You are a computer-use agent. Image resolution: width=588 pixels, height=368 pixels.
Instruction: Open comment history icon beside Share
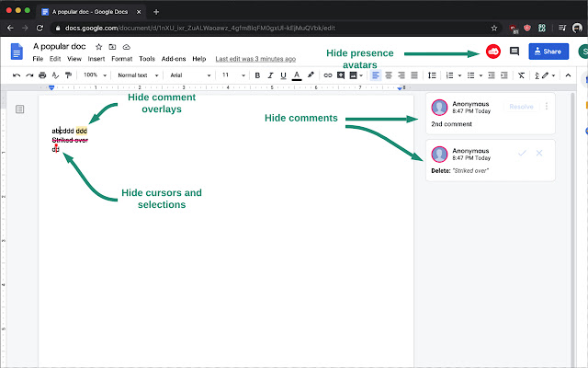pyautogui.click(x=514, y=52)
